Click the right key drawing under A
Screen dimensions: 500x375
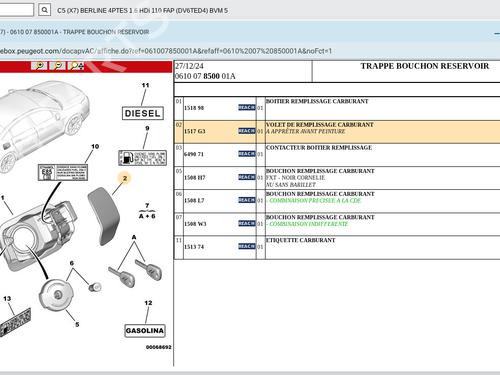[x=149, y=270]
